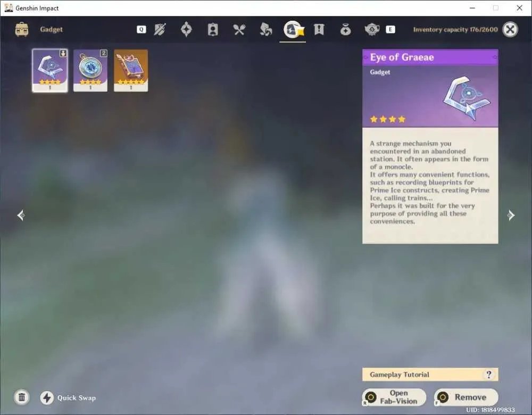This screenshot has width=532, height=415.
Task: Open the Materials tab
Action: click(265, 29)
